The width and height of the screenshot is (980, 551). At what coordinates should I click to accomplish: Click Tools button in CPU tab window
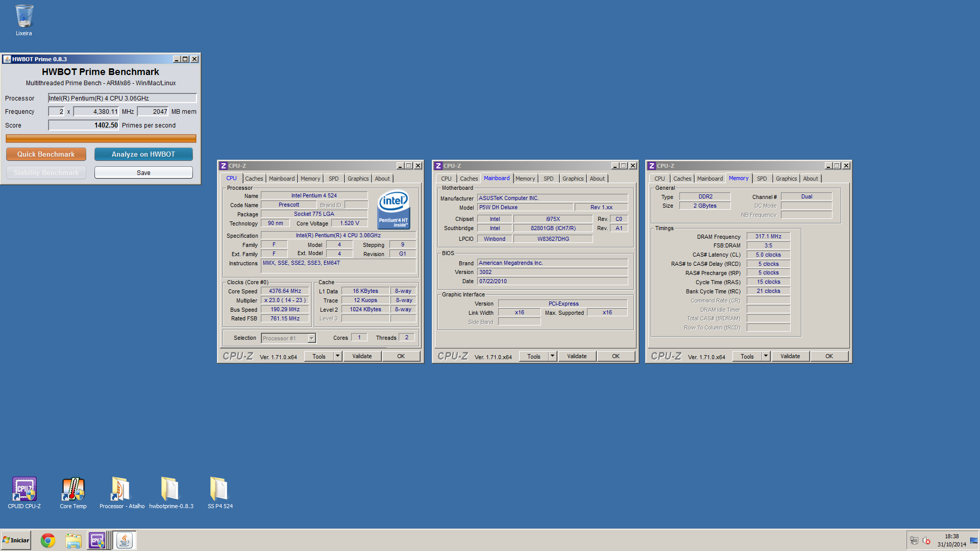[x=319, y=356]
